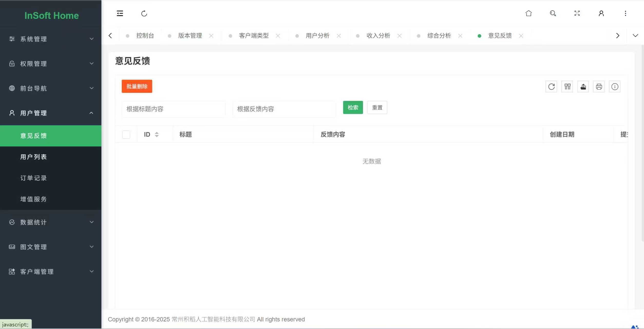Open the fullscreen toggle icon
644x329 pixels.
[x=577, y=13]
